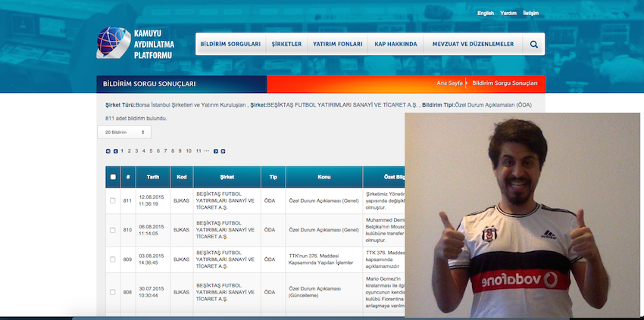Jump to the last results page icon
Screen dimensions: 644x320
point(223,151)
